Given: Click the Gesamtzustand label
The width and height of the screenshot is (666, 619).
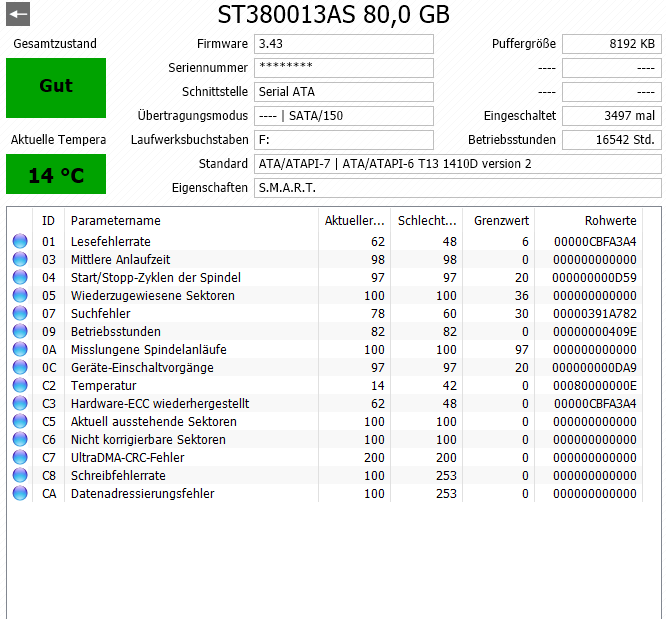Looking at the screenshot, I should click(55, 43).
